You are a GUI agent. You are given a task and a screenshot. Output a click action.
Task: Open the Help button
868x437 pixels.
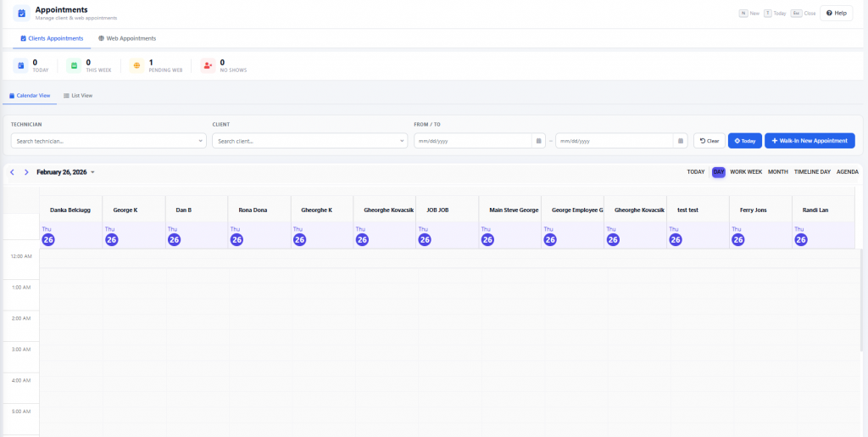tap(836, 13)
